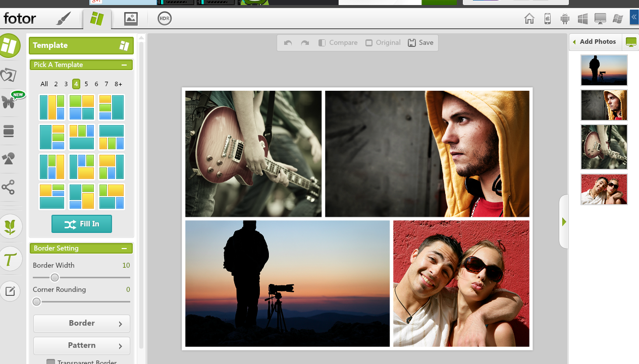The image size is (639, 364).
Task: Click the Redo arrow
Action: [x=305, y=43]
